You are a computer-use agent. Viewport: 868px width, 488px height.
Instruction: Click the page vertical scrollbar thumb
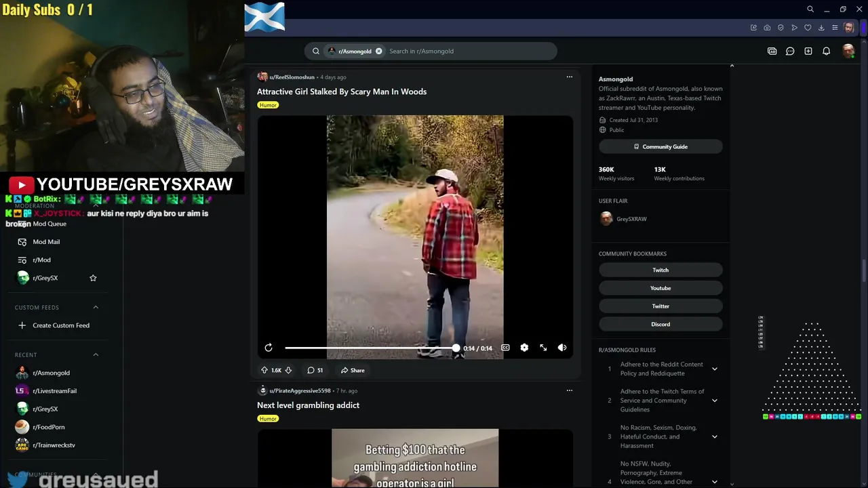tap(863, 272)
